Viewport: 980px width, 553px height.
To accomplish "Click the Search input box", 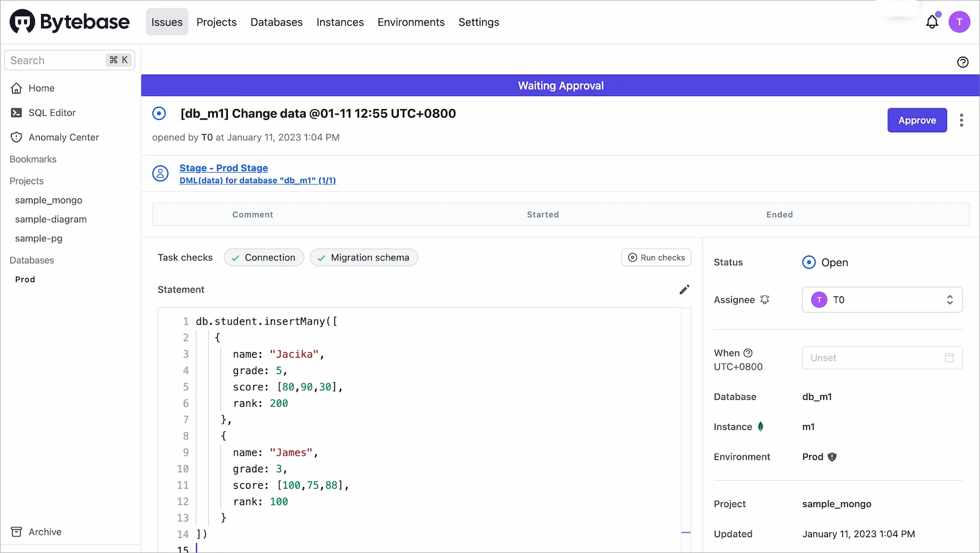I will [x=69, y=60].
